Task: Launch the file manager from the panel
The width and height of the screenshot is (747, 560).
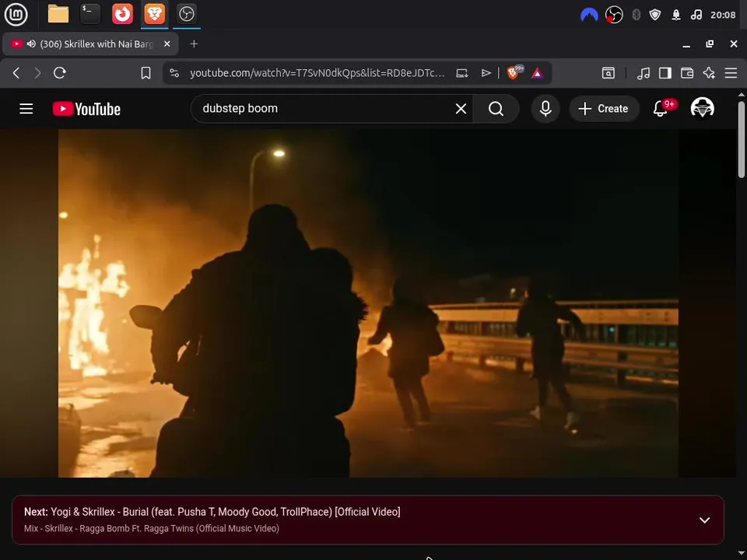Action: [58, 14]
